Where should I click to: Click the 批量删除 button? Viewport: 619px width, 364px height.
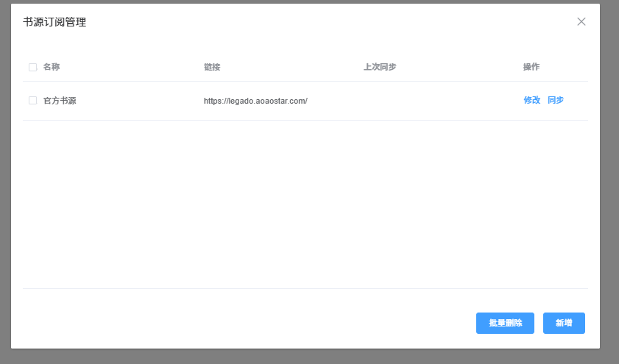pos(506,323)
